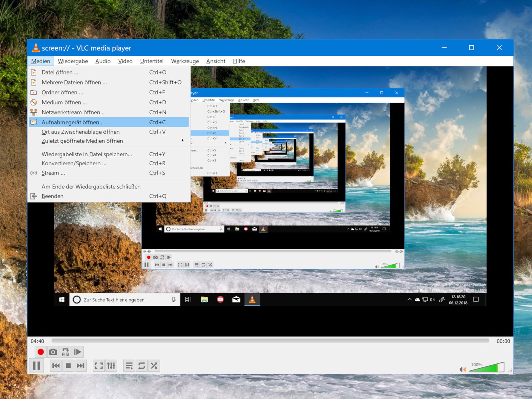Choose Mehrere Dateien öffnen entry

point(109,82)
